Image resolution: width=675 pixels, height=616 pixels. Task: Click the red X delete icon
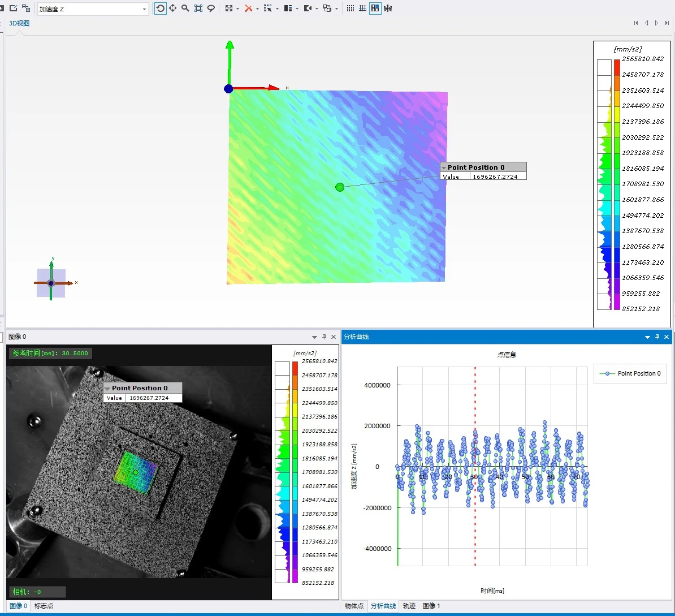pyautogui.click(x=248, y=8)
